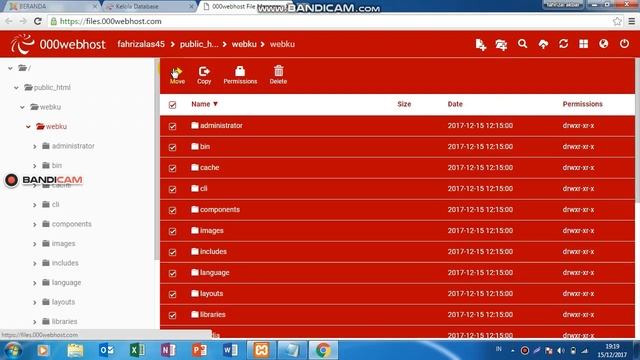Reload the page in browser
The image size is (640, 360).
[x=38, y=21]
